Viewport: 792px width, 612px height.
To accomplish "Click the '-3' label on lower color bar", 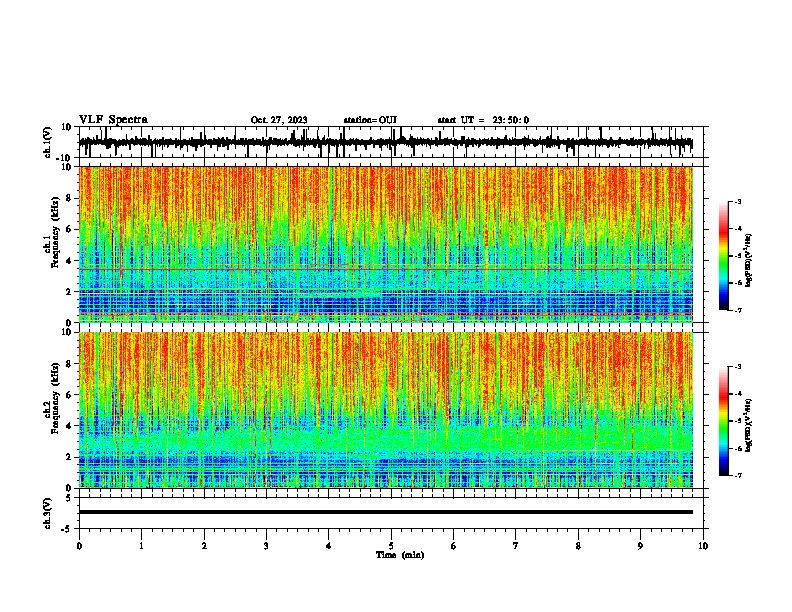I will point(737,367).
